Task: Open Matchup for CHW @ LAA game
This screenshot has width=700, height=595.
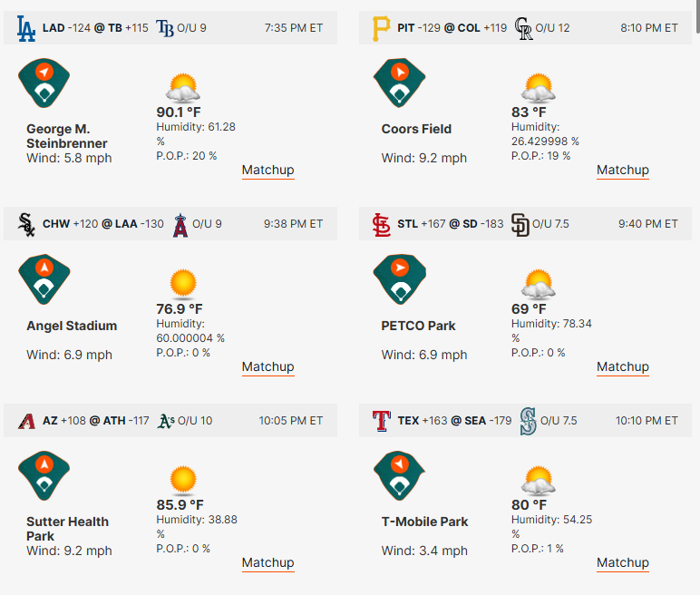Action: pyautogui.click(x=267, y=366)
